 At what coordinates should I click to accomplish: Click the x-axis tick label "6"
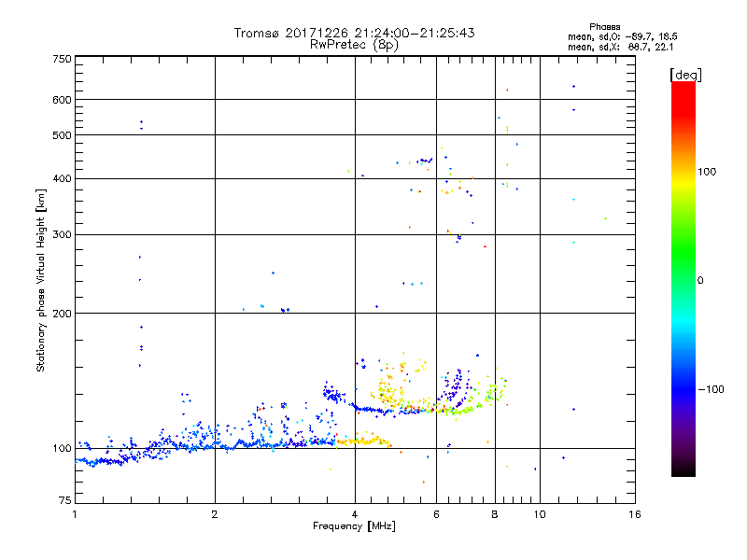[x=436, y=514]
